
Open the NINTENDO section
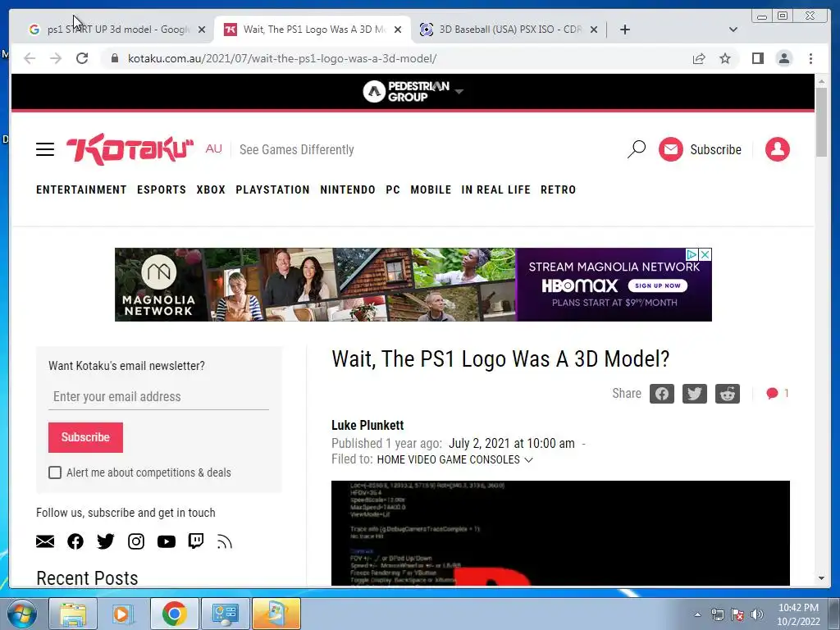coord(348,189)
